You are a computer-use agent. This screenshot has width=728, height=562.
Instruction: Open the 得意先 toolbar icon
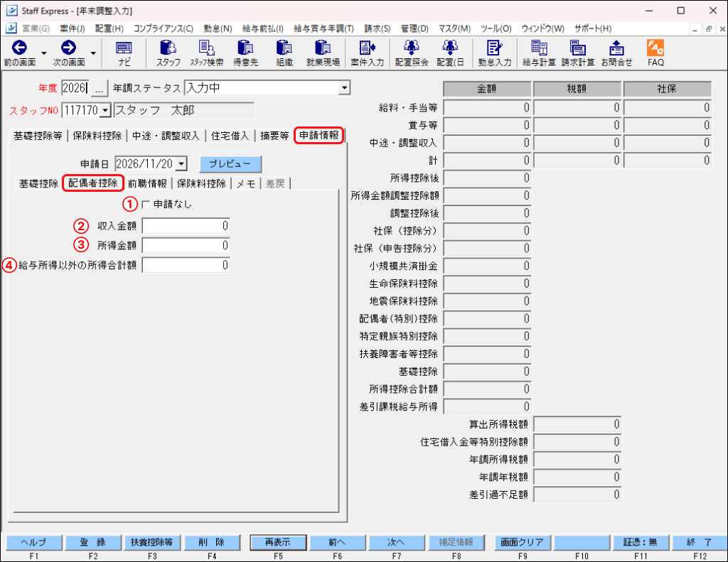[x=245, y=53]
